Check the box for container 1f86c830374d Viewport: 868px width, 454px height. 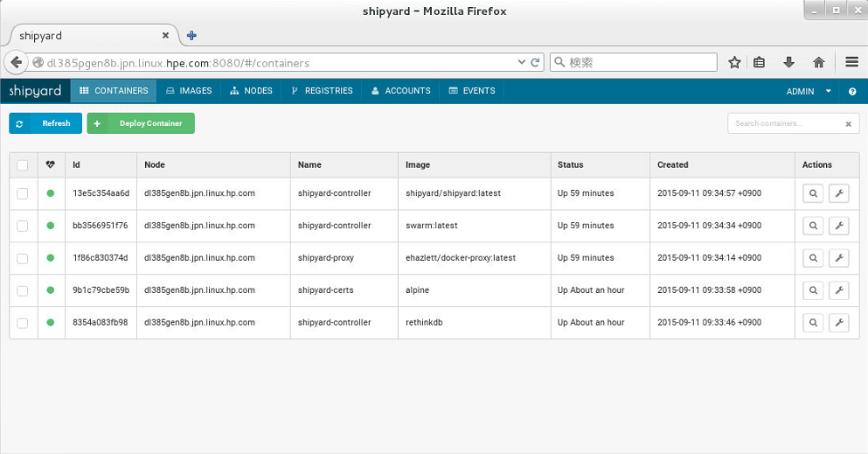pyautogui.click(x=22, y=258)
